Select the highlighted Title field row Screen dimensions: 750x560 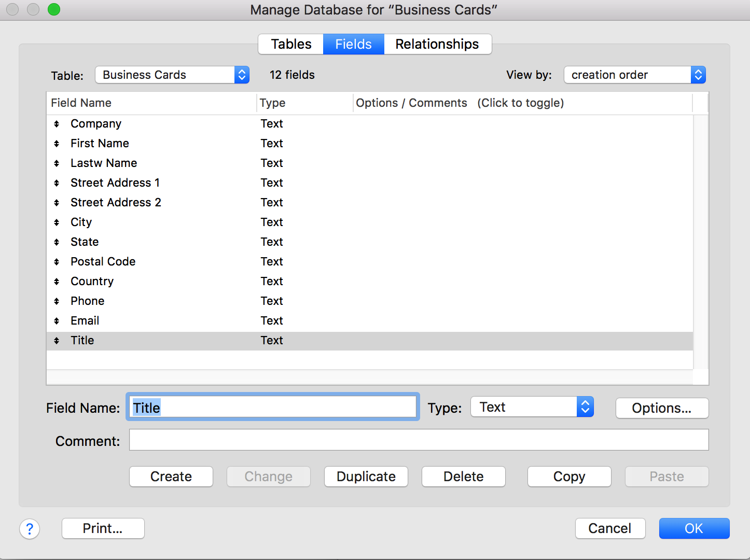click(370, 341)
